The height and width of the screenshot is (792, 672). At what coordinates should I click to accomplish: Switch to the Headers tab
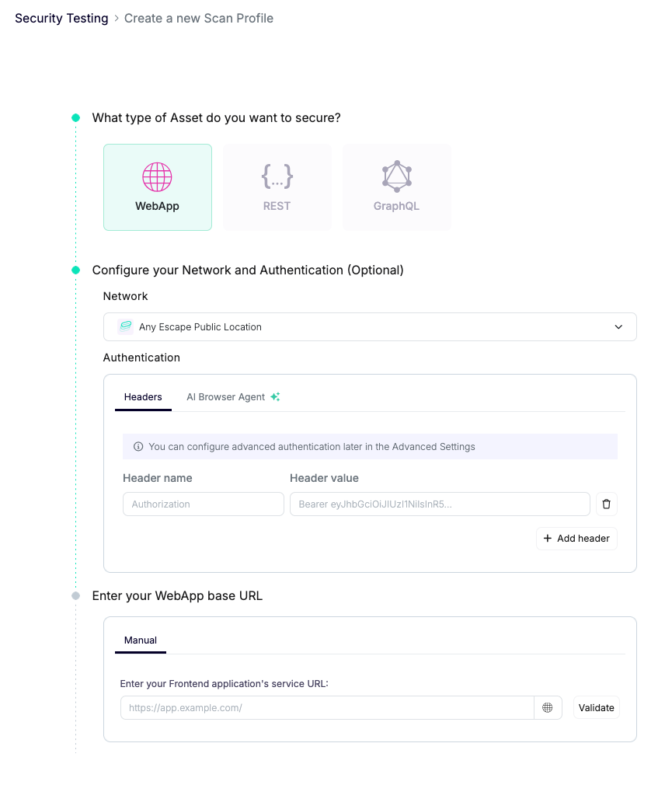(143, 397)
